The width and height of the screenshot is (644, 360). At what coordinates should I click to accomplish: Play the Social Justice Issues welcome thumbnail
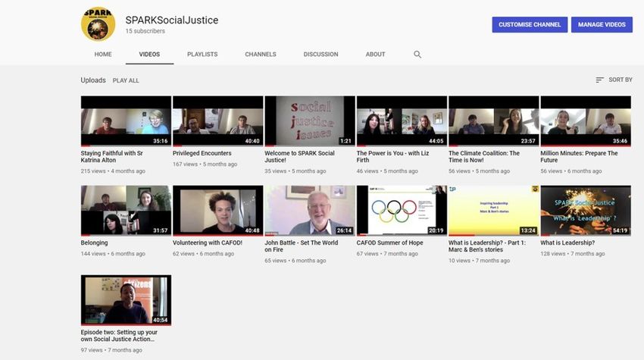click(310, 121)
